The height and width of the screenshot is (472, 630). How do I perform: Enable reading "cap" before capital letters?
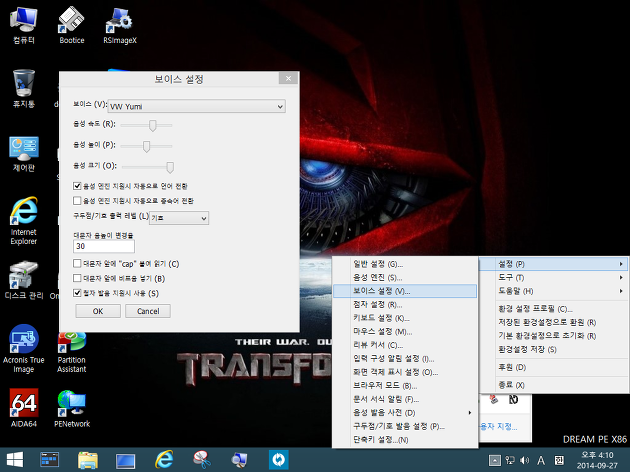coord(77,264)
